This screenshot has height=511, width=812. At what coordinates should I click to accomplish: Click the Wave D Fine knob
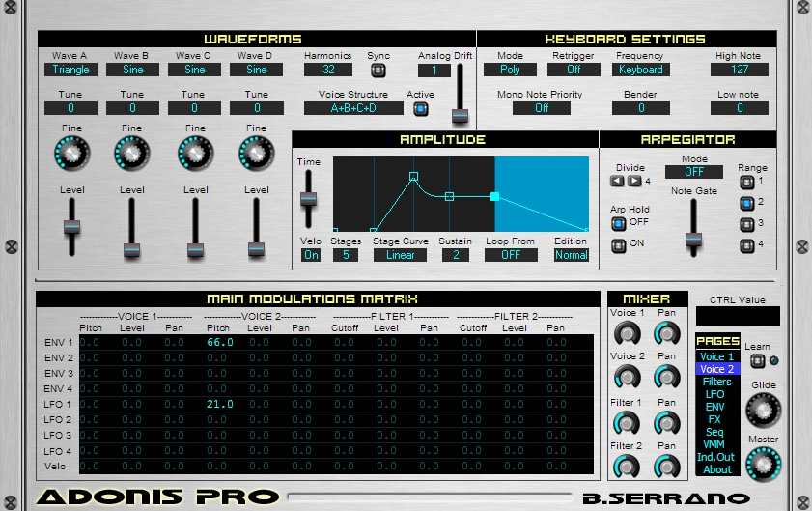point(256,154)
